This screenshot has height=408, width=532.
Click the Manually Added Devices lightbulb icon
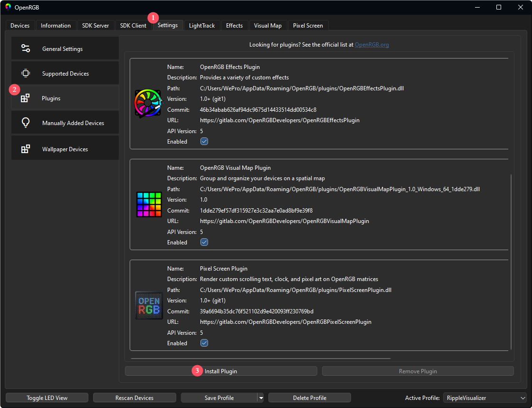tap(26, 123)
